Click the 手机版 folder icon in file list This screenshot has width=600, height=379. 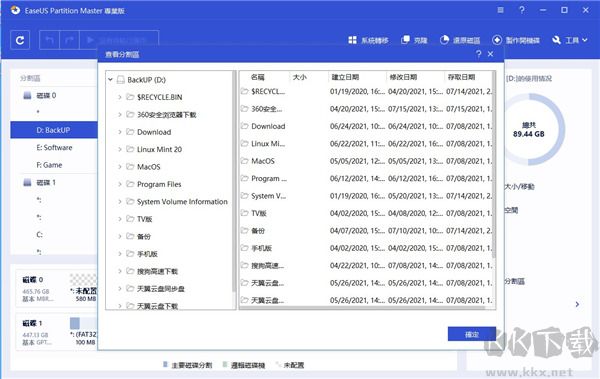tap(245, 248)
